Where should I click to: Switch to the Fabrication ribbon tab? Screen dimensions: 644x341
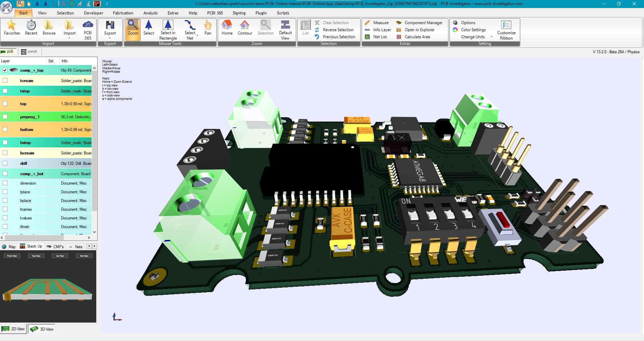click(x=123, y=13)
